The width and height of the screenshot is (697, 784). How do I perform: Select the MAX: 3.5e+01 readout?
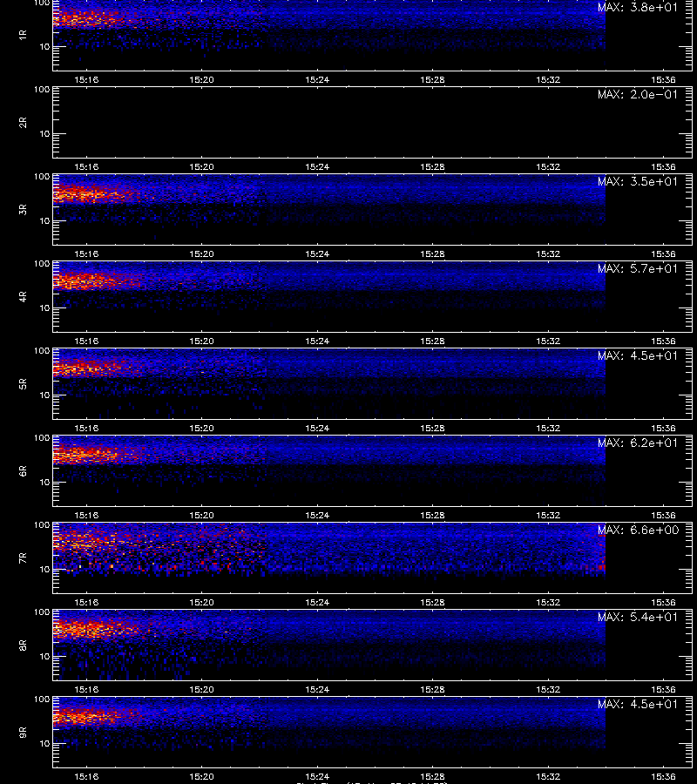[638, 181]
